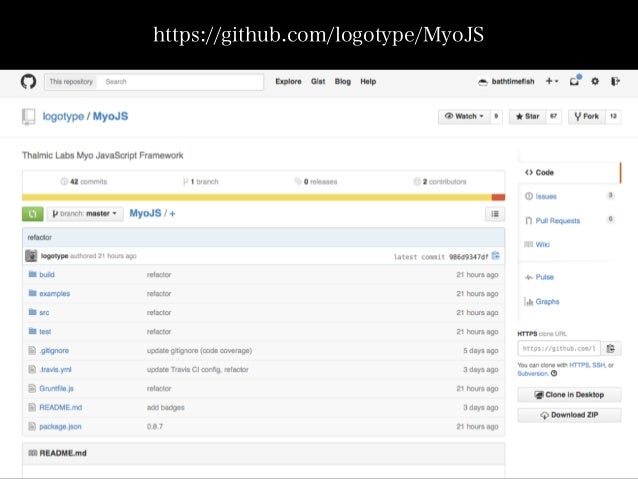This screenshot has width=638, height=479.
Task: Open the 'add badges' commit message
Action: [166, 407]
